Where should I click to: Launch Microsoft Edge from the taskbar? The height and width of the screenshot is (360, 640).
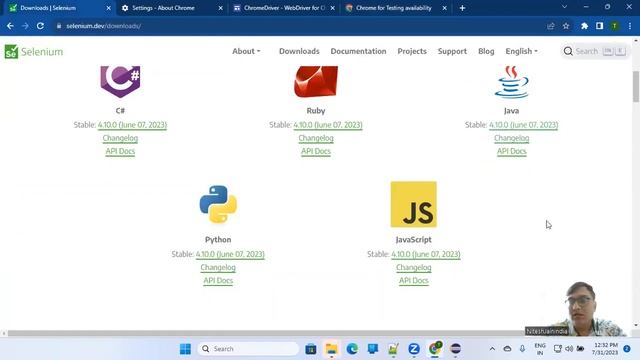click(x=352, y=349)
